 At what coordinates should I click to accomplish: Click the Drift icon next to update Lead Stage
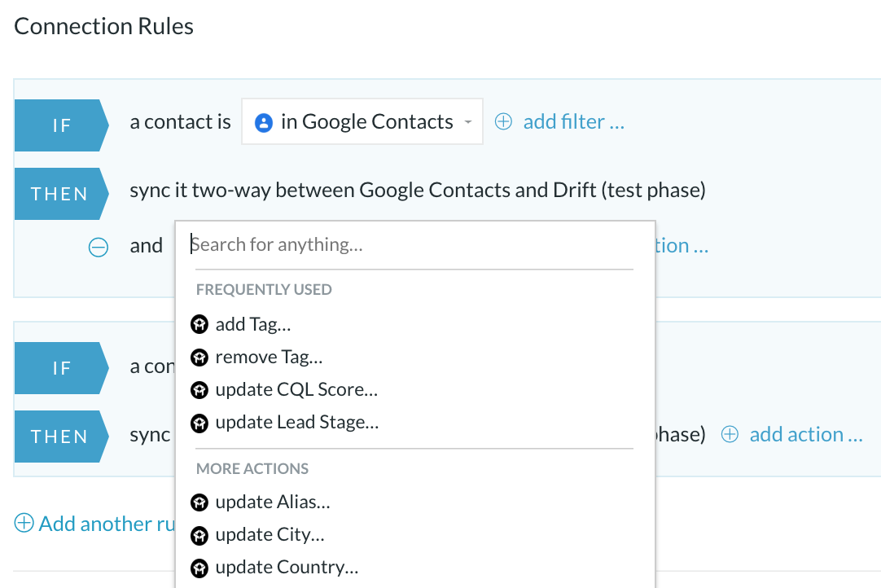tap(199, 423)
